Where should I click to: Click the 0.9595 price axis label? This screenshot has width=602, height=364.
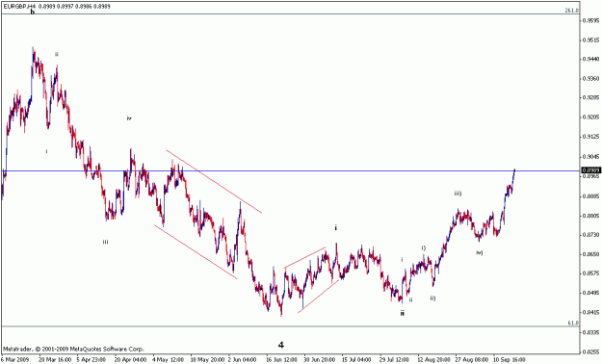pyautogui.click(x=590, y=21)
